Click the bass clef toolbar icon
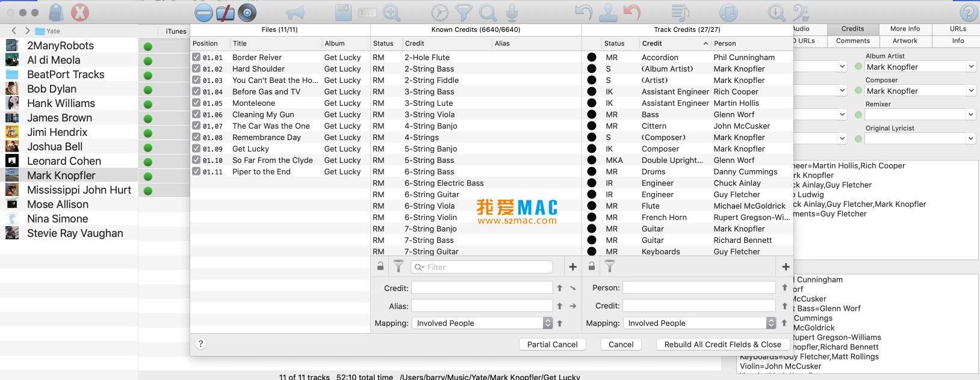This screenshot has width=980, height=380. [801, 13]
